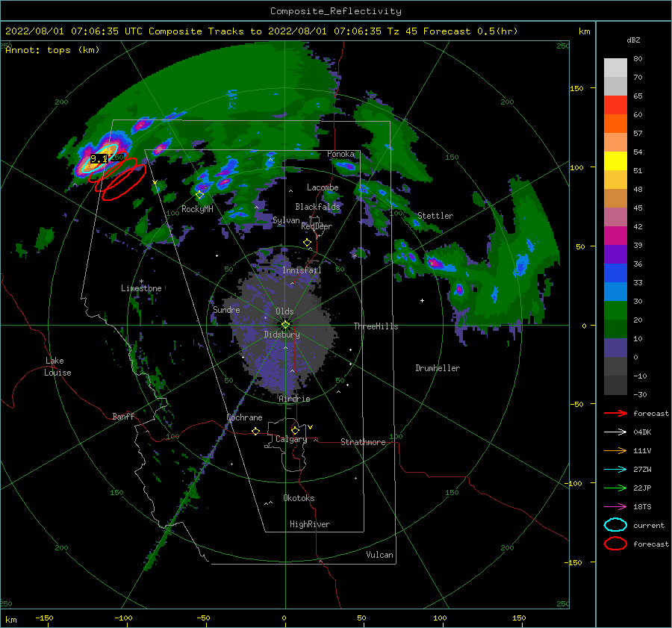Screen dimensions: 672x628
Task: Click the red forecast ellipse legend icon
Action: click(x=615, y=544)
